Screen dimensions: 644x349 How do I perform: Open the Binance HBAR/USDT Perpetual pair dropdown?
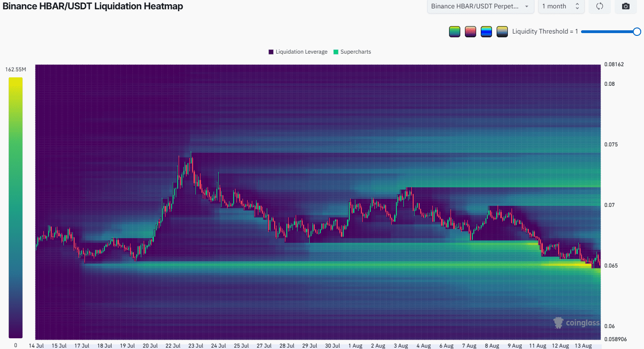[481, 6]
